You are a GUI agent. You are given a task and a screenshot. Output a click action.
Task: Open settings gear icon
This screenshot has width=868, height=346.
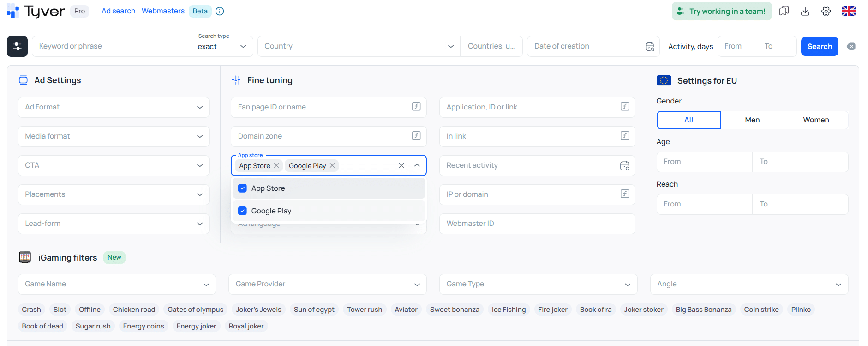826,11
